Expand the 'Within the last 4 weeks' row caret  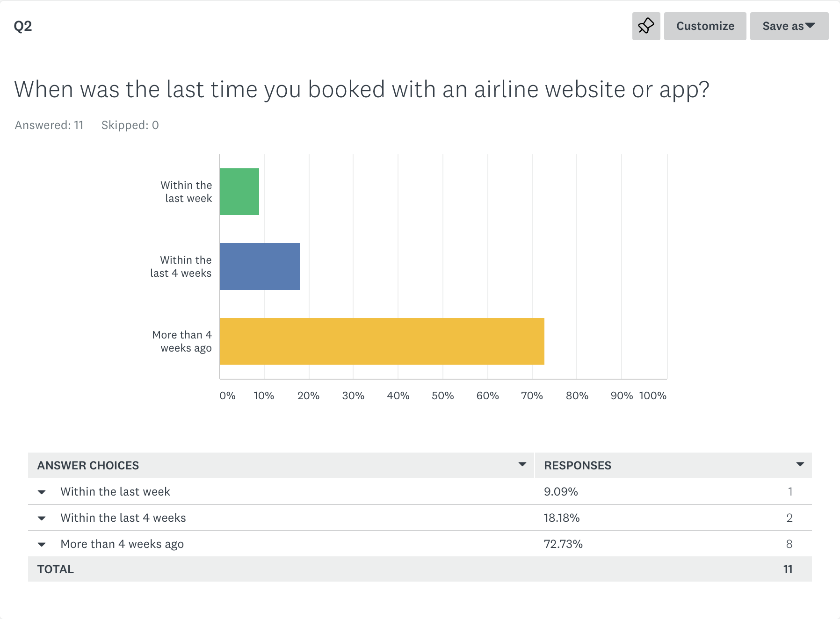42,518
